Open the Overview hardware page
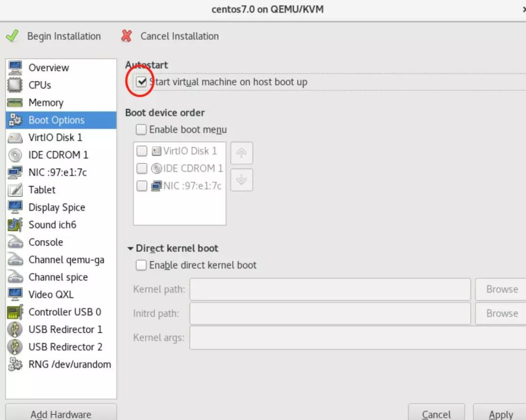 click(61, 67)
